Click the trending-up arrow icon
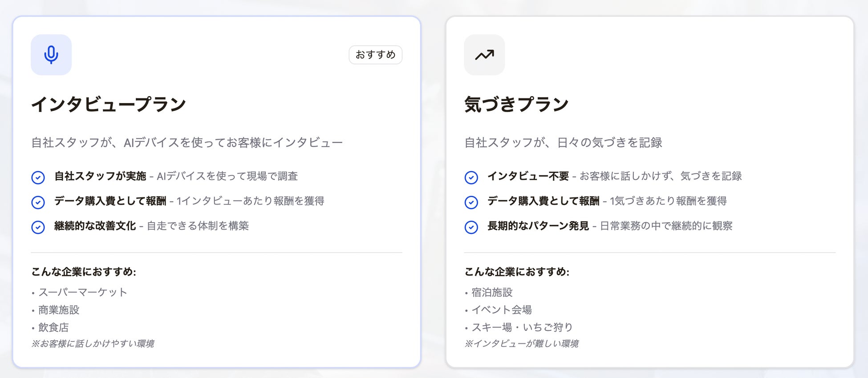868x378 pixels. click(484, 55)
